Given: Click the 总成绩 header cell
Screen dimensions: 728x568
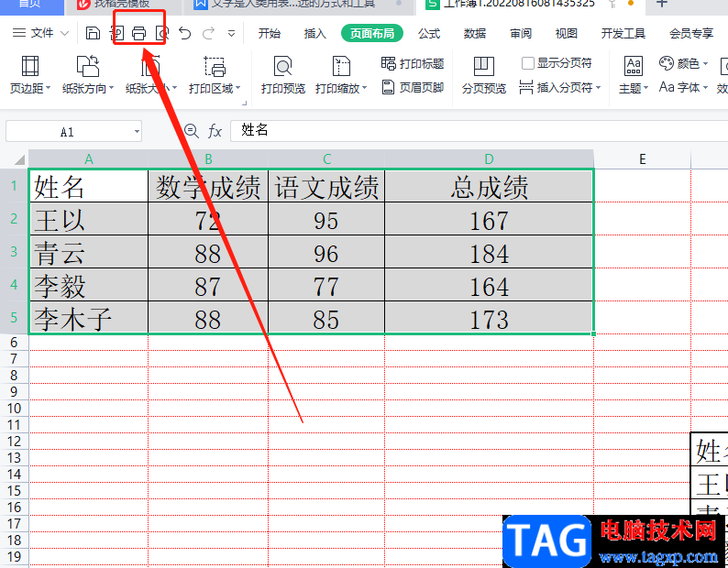Looking at the screenshot, I should pyautogui.click(x=489, y=186).
